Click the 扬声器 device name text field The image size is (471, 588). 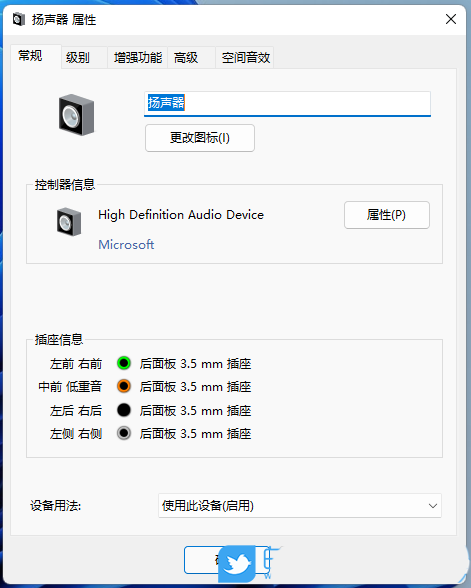(287, 104)
